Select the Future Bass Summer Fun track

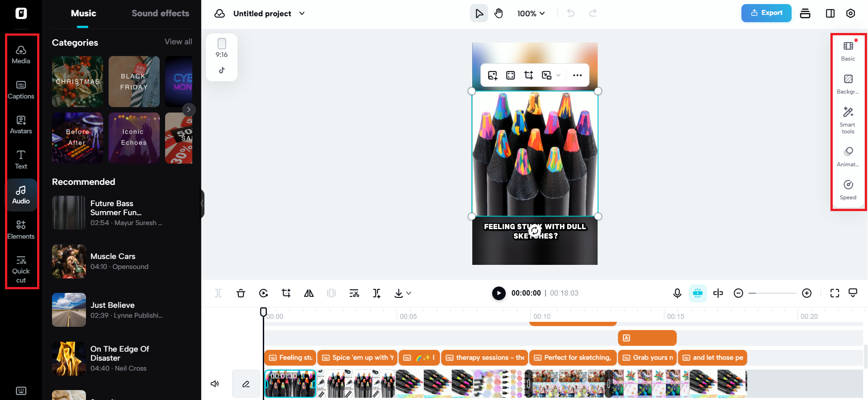[122, 212]
